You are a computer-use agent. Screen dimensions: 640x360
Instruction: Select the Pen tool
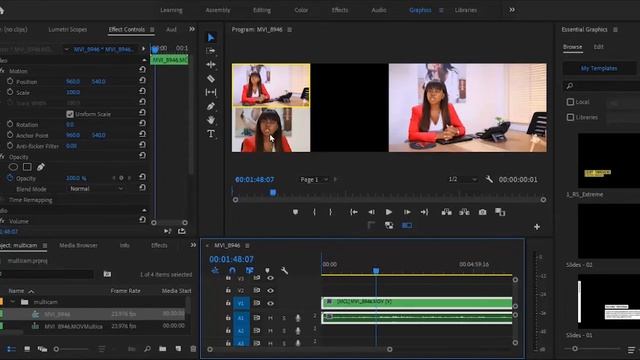pos(211,106)
